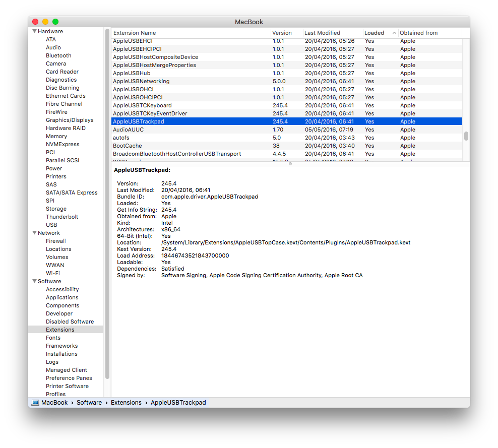Select Fibre Channel item
The height and width of the screenshot is (448, 498).
[x=64, y=104]
